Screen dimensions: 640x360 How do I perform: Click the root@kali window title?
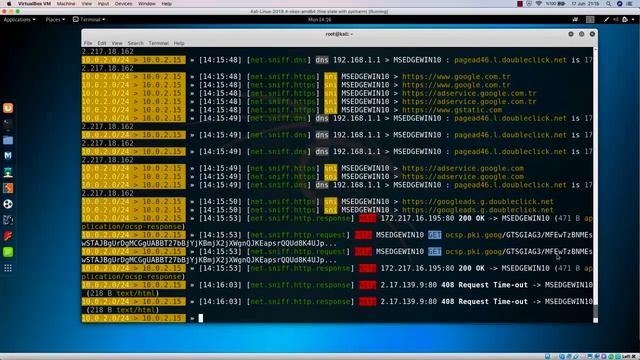339,34
